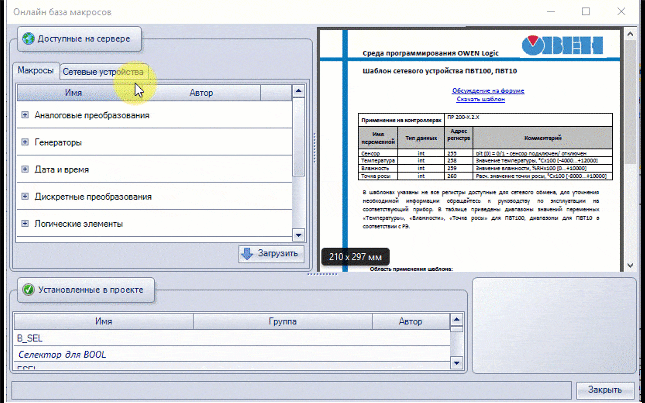This screenshot has width=645, height=403.
Task: Select the Макросы tab
Action: point(36,72)
